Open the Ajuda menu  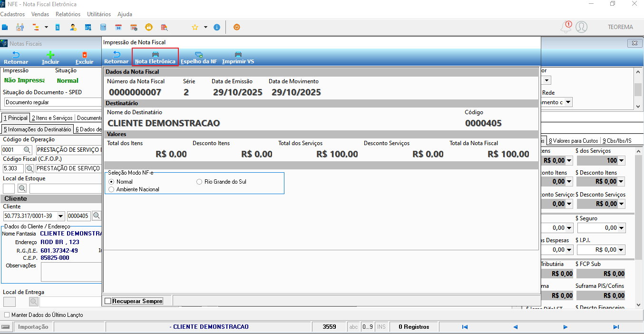(125, 14)
